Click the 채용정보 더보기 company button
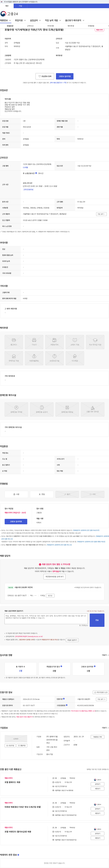Image resolution: width=109 pixels, height=868 pixels. pyautogui.click(x=98, y=737)
